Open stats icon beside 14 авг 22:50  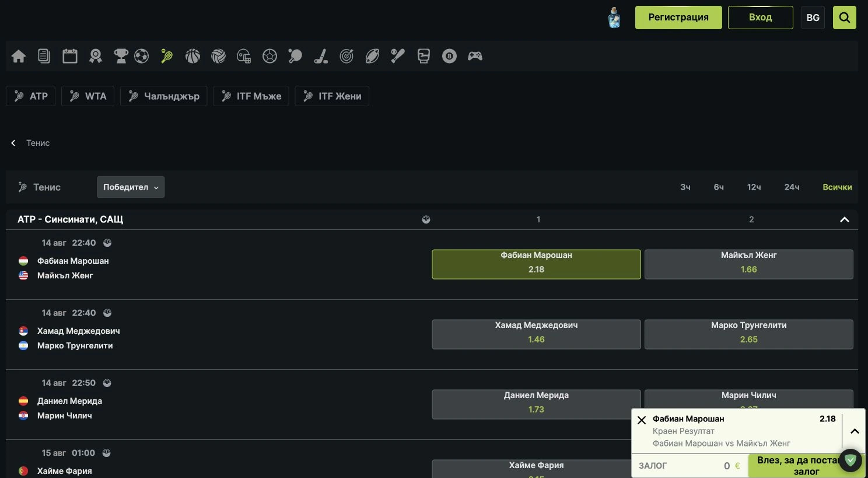click(107, 383)
